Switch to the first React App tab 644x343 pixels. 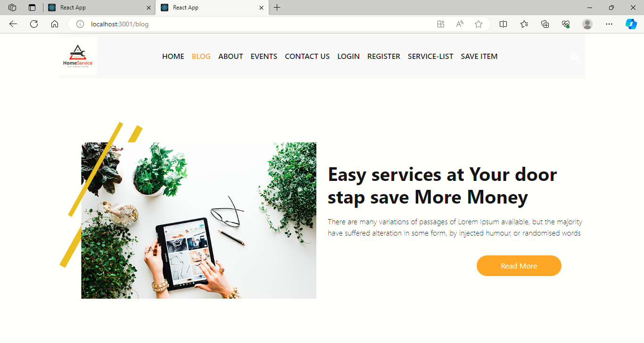coord(99,8)
